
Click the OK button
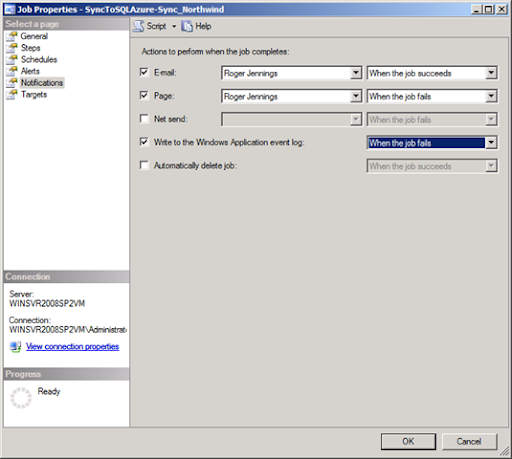(408, 441)
